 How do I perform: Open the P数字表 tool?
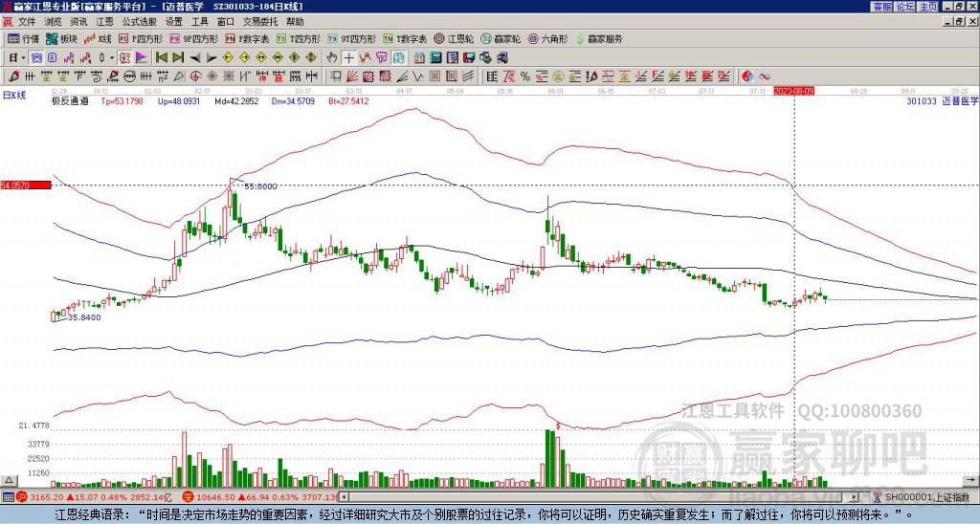[x=248, y=38]
